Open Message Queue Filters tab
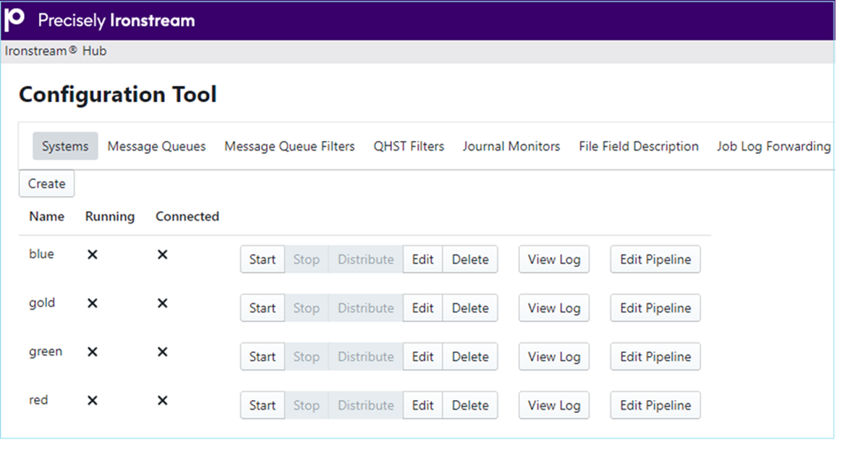This screenshot has height=463, width=868. [x=289, y=146]
